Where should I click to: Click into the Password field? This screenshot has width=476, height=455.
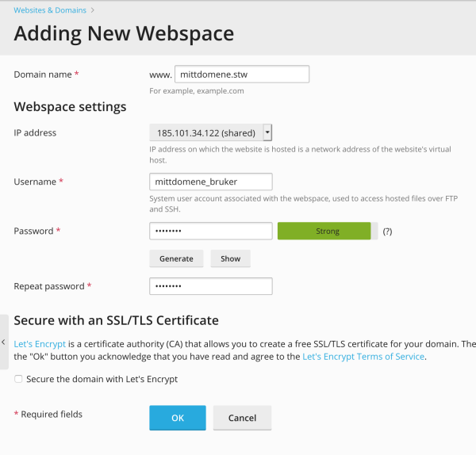coord(211,231)
